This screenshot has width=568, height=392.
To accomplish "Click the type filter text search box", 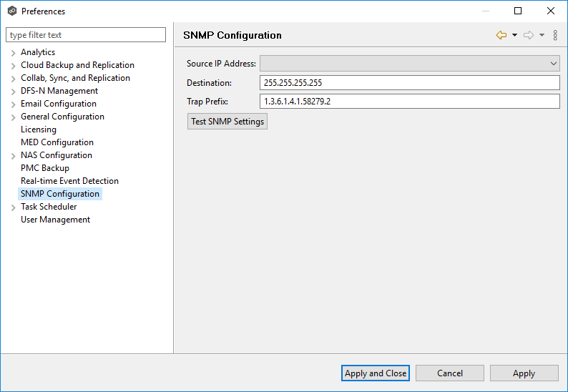I will click(86, 35).
